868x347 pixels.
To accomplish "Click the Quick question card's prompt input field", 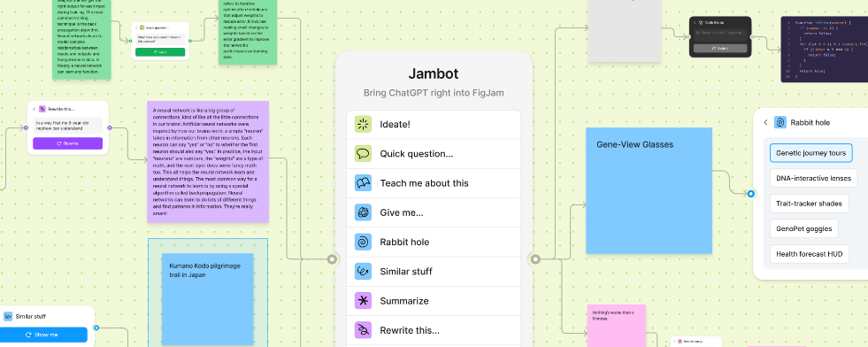I will tap(160, 39).
